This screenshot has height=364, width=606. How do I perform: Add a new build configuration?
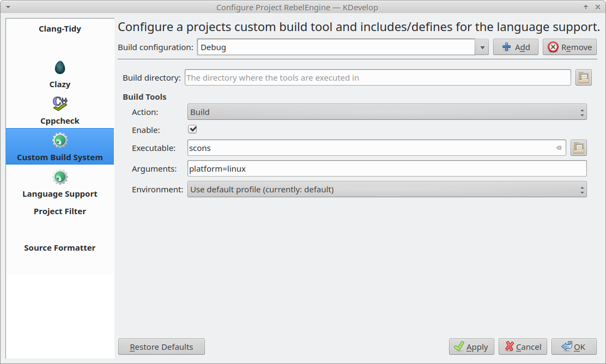tap(516, 47)
